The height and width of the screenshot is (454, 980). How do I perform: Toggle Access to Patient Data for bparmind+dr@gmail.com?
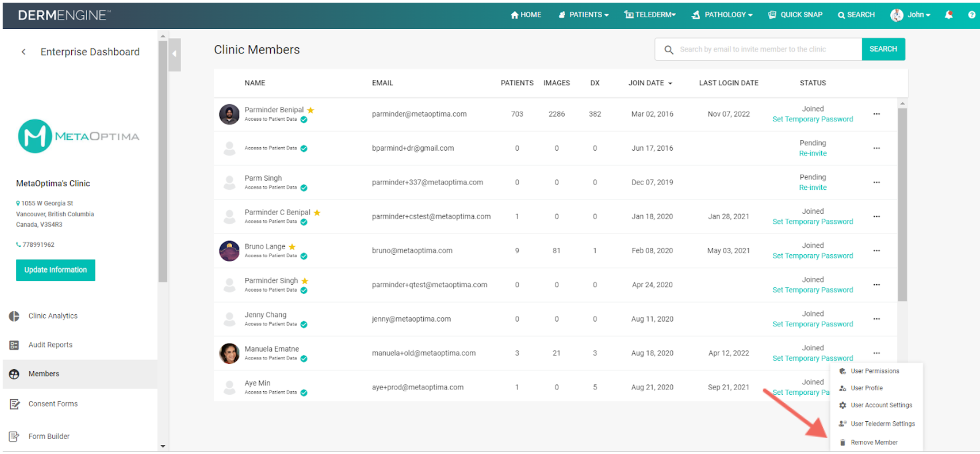pyautogui.click(x=304, y=149)
